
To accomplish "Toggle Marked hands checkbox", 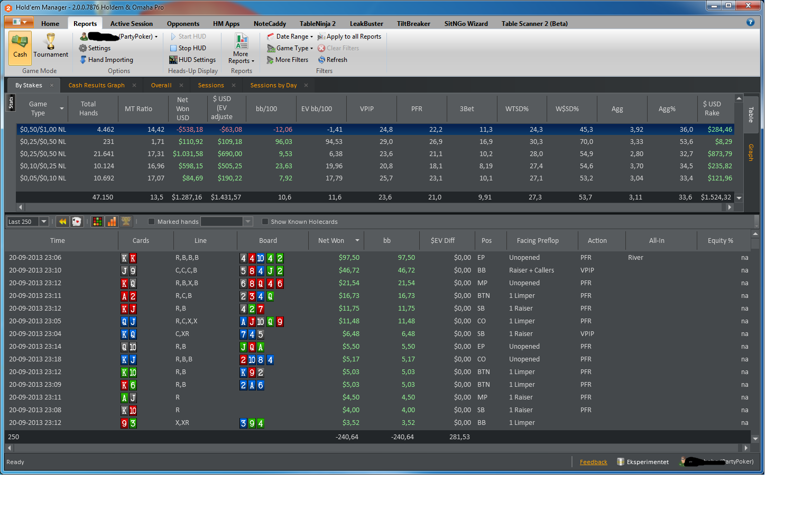I will pyautogui.click(x=152, y=222).
